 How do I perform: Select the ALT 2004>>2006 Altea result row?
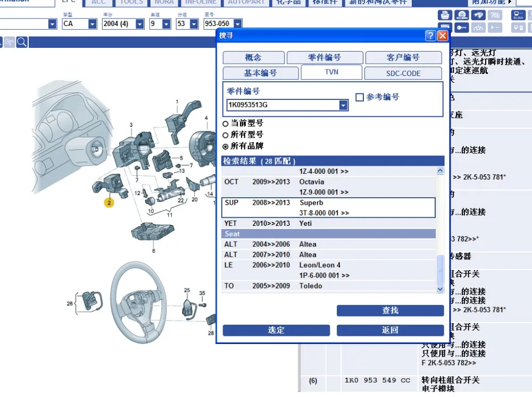328,244
